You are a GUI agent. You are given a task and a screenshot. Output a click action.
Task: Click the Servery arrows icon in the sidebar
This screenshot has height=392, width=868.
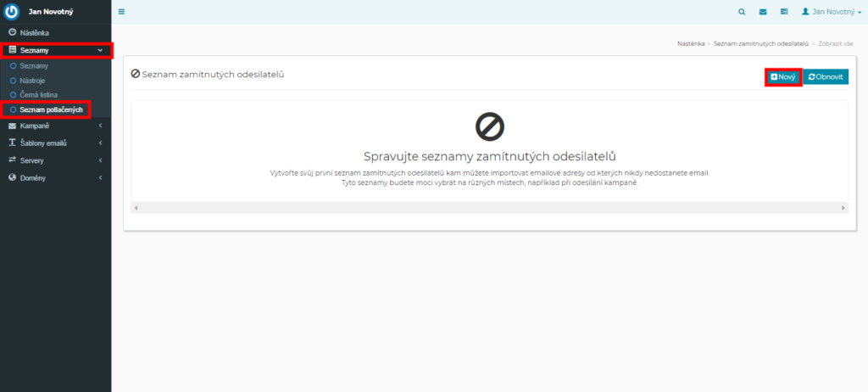(12, 160)
